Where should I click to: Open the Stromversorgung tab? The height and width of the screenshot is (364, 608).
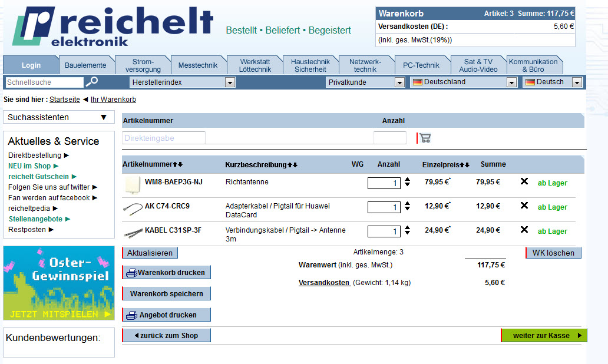point(143,65)
